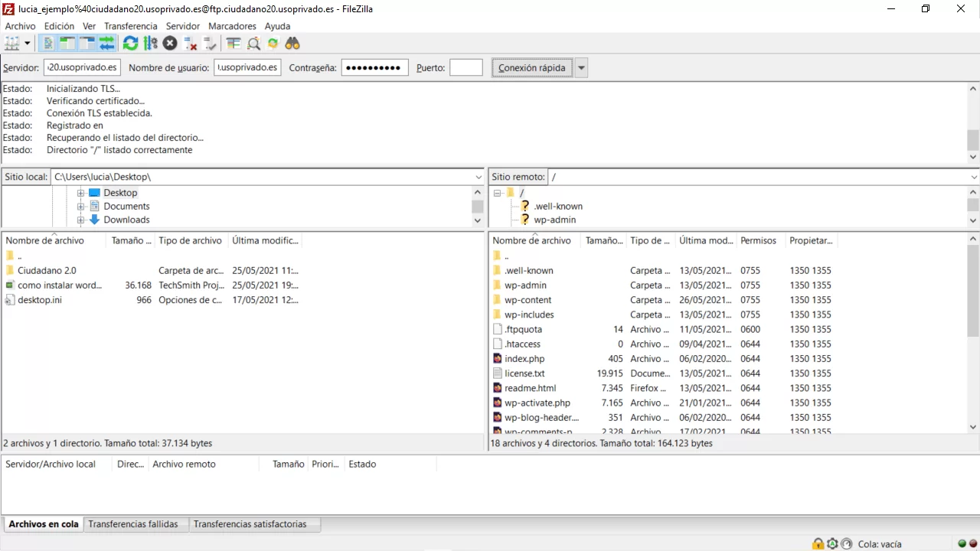The image size is (980, 551).
Task: Open the speed limits gauge icon
Action: [847, 544]
